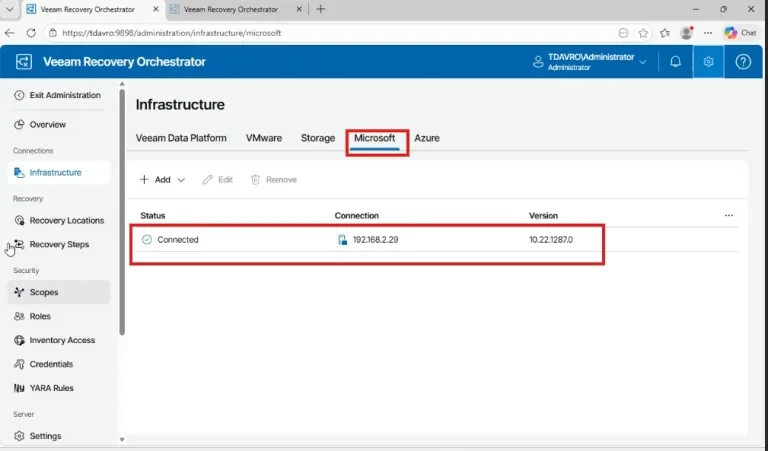Click the Credentials icon in sidebar
The width and height of the screenshot is (768, 451).
tap(19, 364)
